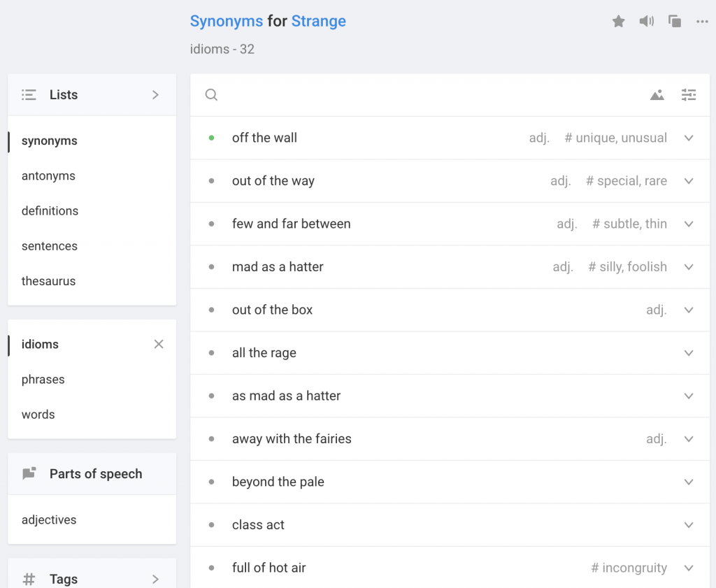This screenshot has width=716, height=588.
Task: Open the definitions list
Action: click(x=50, y=211)
